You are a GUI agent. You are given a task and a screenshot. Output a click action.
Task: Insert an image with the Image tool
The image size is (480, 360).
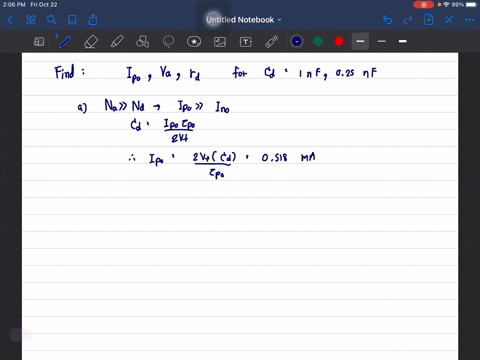click(220, 42)
